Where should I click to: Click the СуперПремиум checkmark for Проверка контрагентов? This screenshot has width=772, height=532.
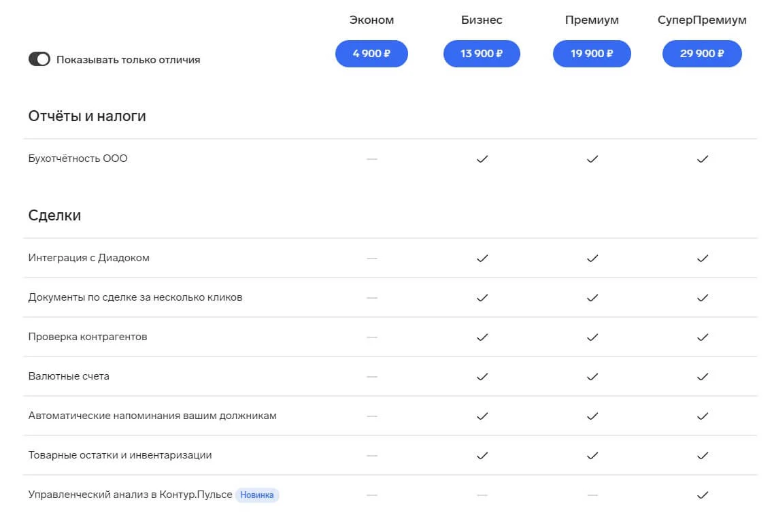click(703, 337)
